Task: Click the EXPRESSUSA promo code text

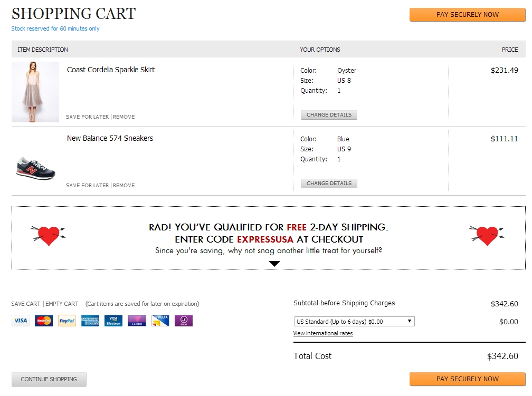Action: coord(265,239)
